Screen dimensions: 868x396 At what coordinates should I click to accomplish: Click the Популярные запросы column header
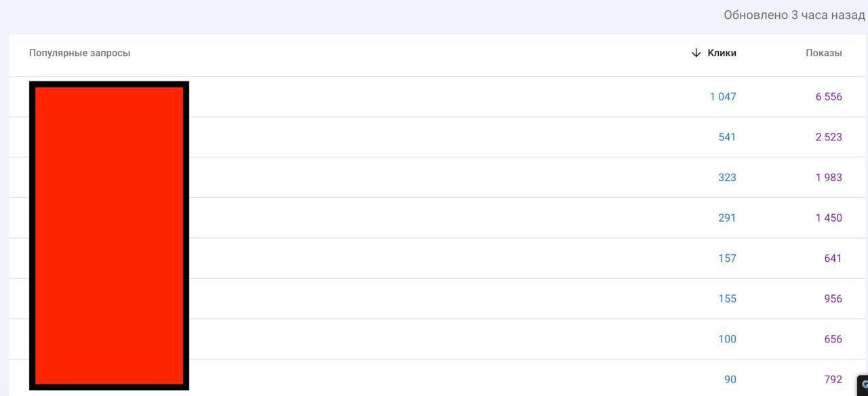(79, 53)
